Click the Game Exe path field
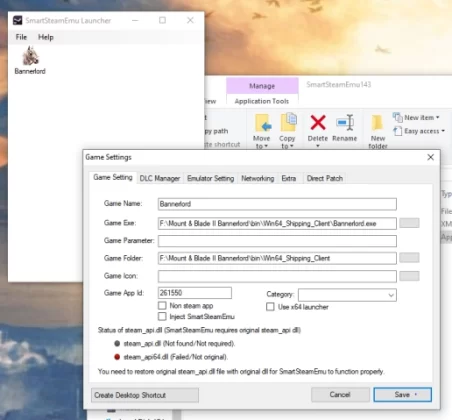The width and height of the screenshot is (452, 420). pos(277,223)
